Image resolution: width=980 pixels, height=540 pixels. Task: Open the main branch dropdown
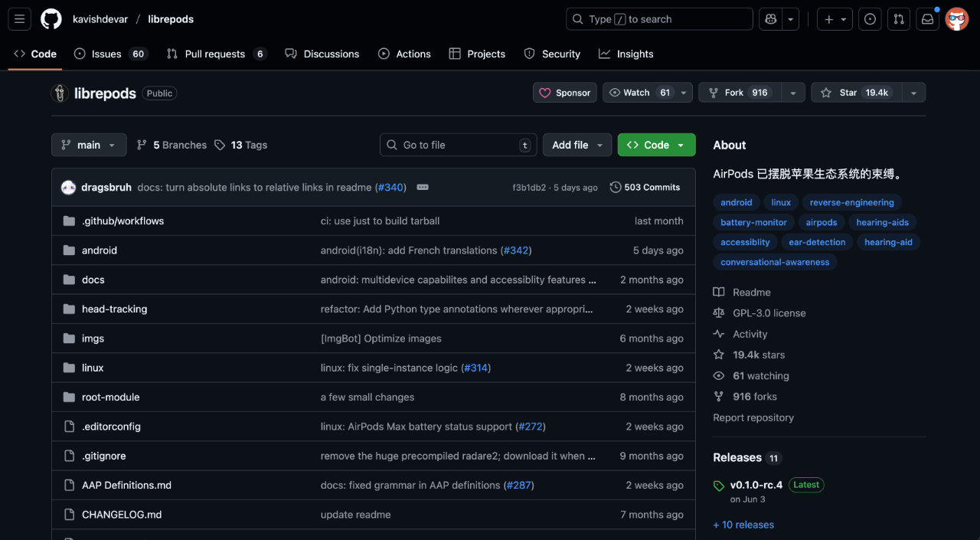coord(89,145)
